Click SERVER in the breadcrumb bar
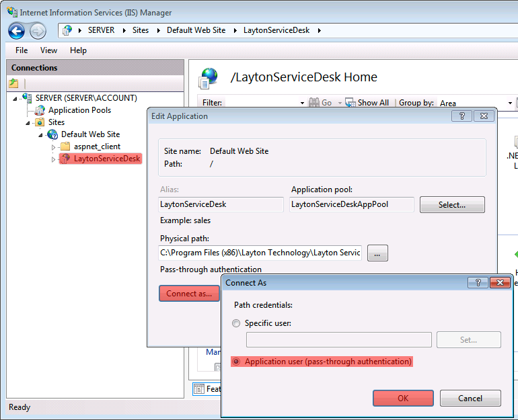 tap(101, 30)
